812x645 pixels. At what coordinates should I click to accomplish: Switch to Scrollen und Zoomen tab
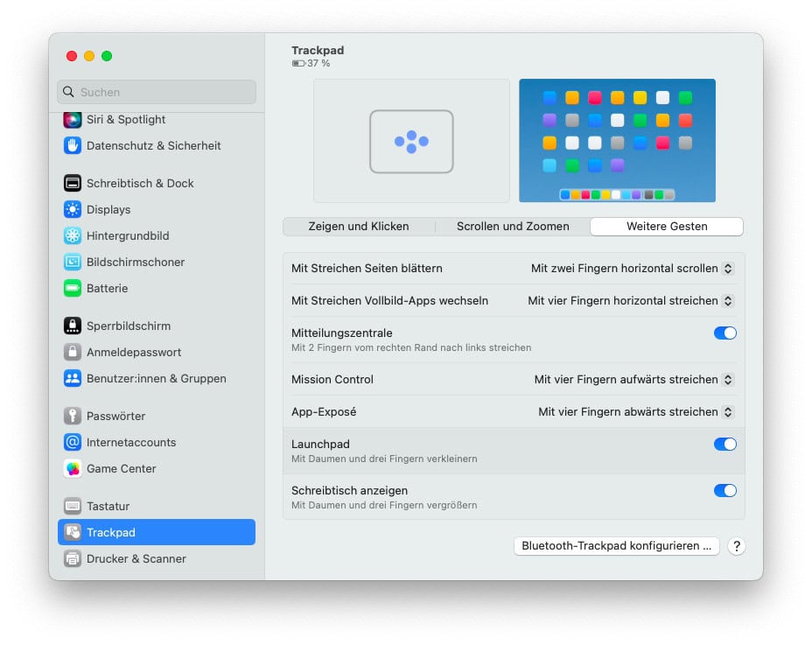(x=513, y=227)
